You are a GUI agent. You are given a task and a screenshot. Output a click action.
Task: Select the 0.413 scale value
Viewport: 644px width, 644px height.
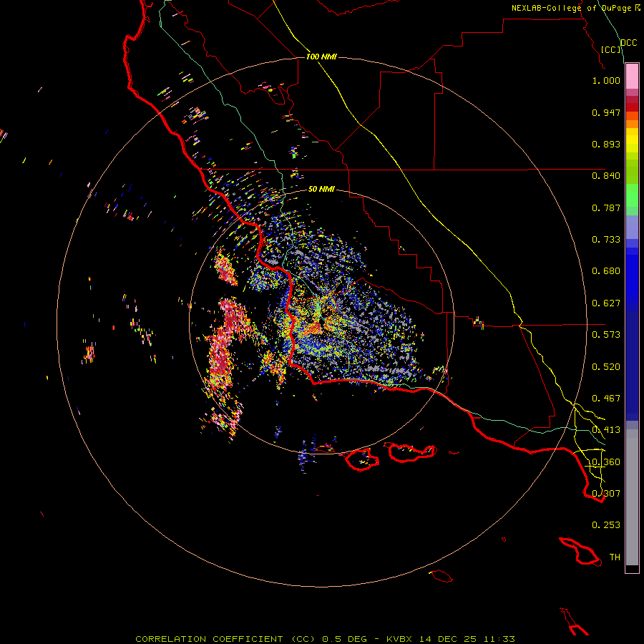[606, 430]
